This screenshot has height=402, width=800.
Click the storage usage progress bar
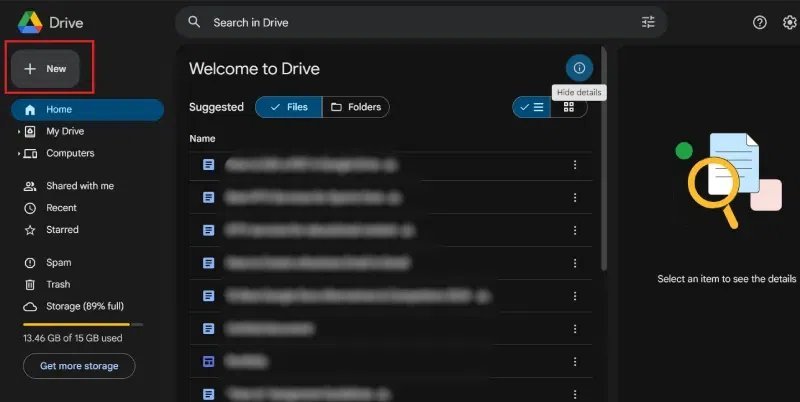(x=83, y=324)
